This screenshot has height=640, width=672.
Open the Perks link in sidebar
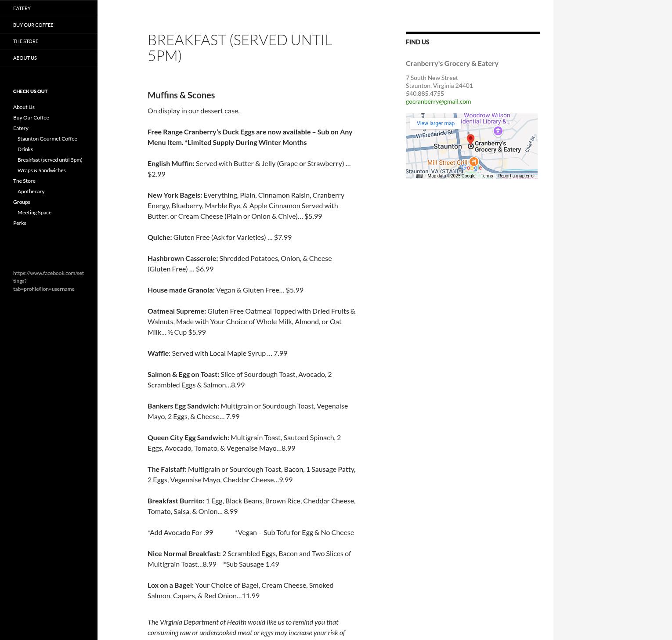click(19, 223)
